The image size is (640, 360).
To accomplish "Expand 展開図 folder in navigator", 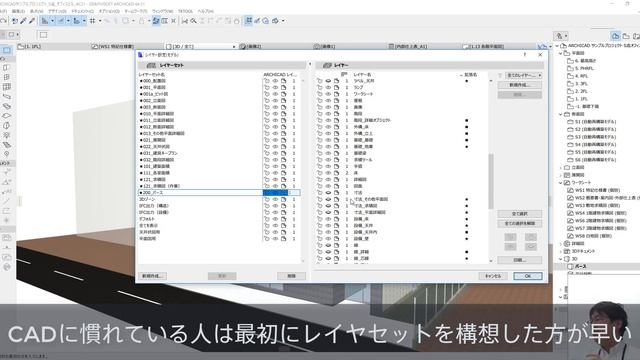I will click(561, 175).
